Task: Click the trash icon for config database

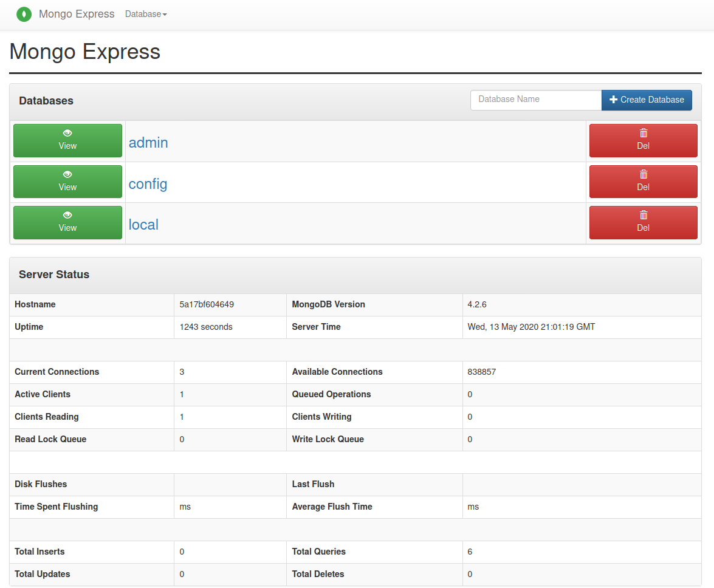Action: (644, 174)
